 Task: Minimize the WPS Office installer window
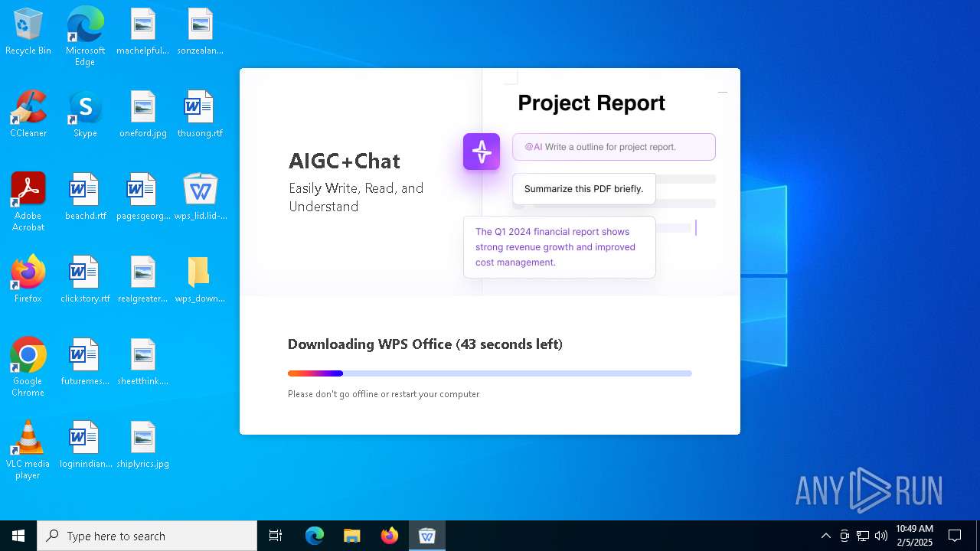(722, 92)
